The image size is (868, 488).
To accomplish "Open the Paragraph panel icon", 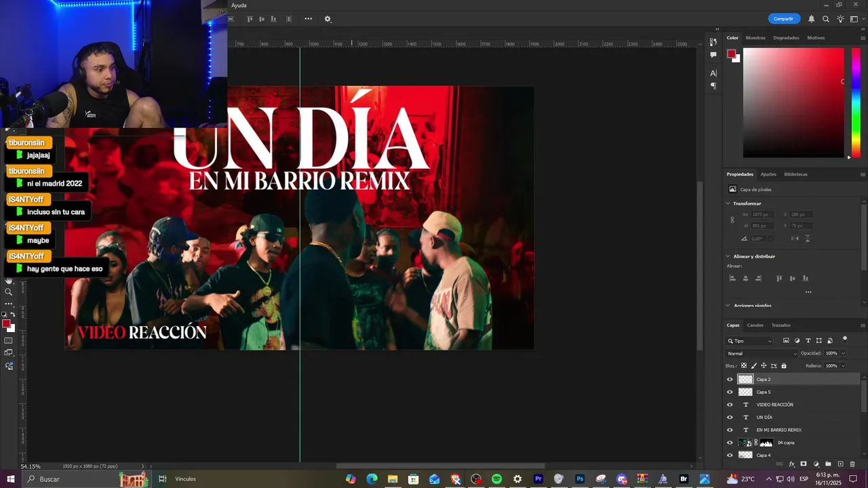I will click(x=713, y=86).
